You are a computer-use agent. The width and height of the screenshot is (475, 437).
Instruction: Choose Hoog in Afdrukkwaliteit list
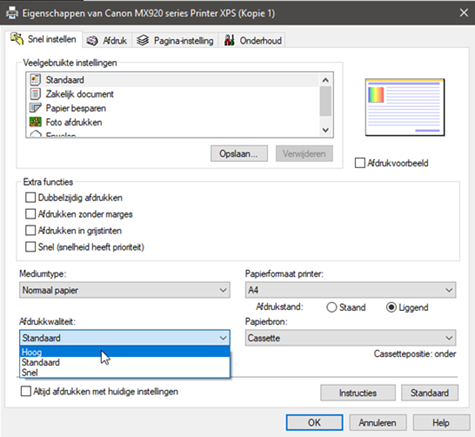[125, 352]
